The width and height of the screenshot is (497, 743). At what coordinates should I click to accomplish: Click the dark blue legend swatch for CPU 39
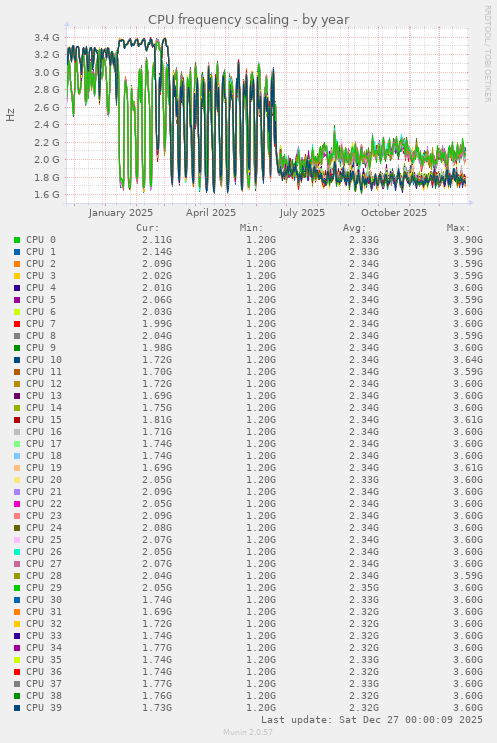(x=17, y=708)
